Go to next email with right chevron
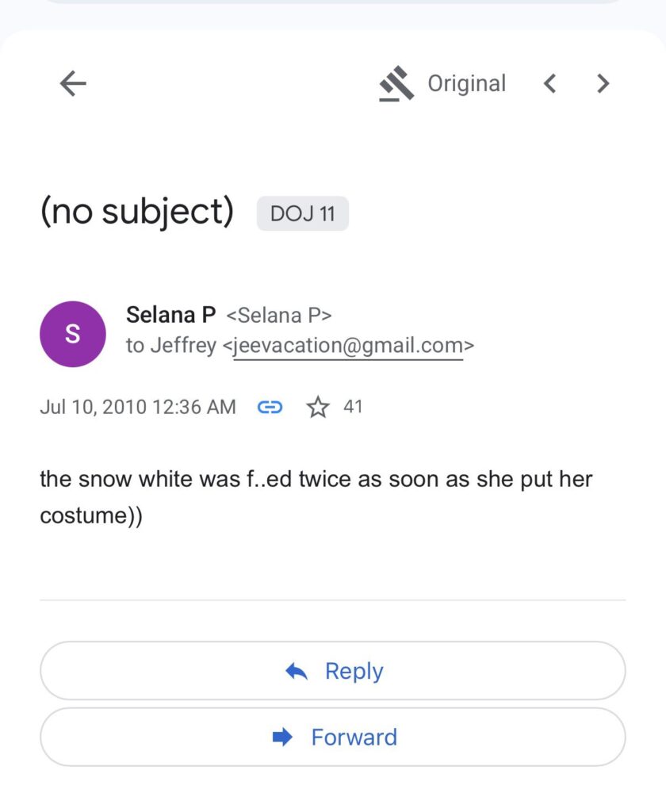 [x=603, y=83]
